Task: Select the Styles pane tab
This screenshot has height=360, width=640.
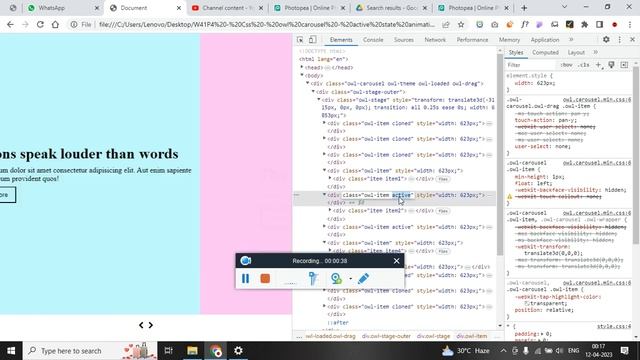Action: coord(516,52)
